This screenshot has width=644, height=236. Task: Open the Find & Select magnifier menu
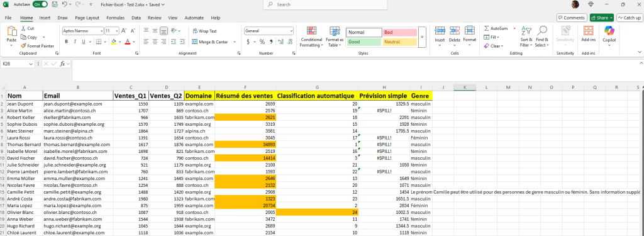point(541,37)
